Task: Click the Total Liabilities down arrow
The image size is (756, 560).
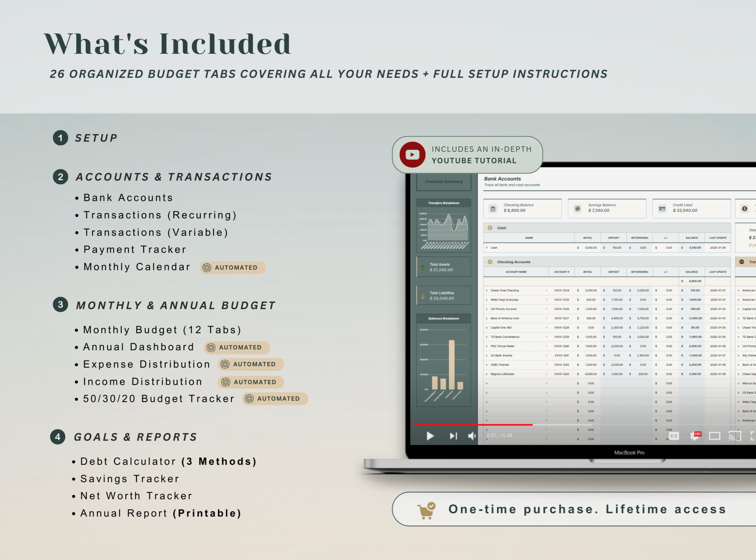Action: tap(423, 296)
